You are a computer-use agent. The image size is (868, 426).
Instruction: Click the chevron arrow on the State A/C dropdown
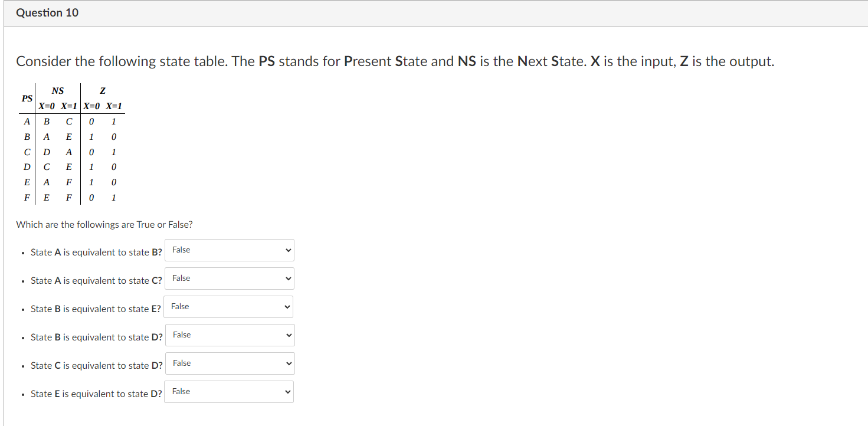[287, 278]
